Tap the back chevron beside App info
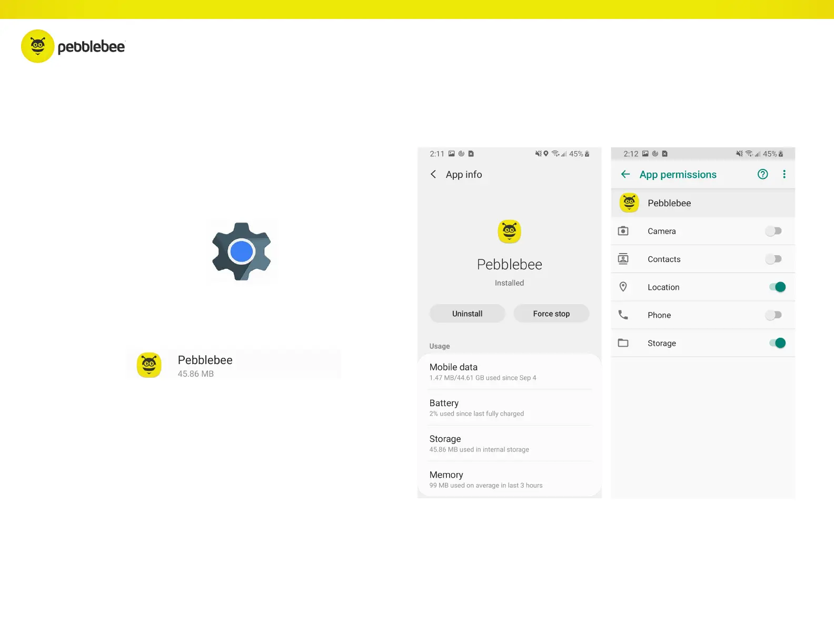The width and height of the screenshot is (834, 644). click(433, 174)
